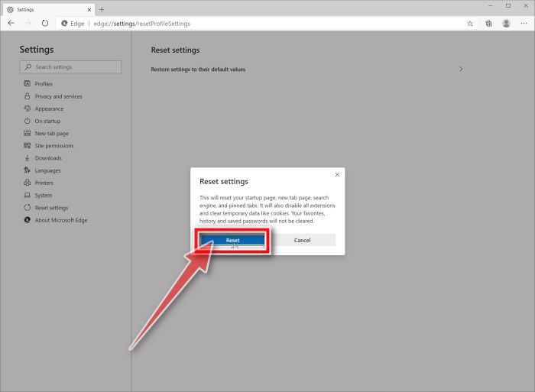
Task: Close the Settings tab
Action: point(89,10)
